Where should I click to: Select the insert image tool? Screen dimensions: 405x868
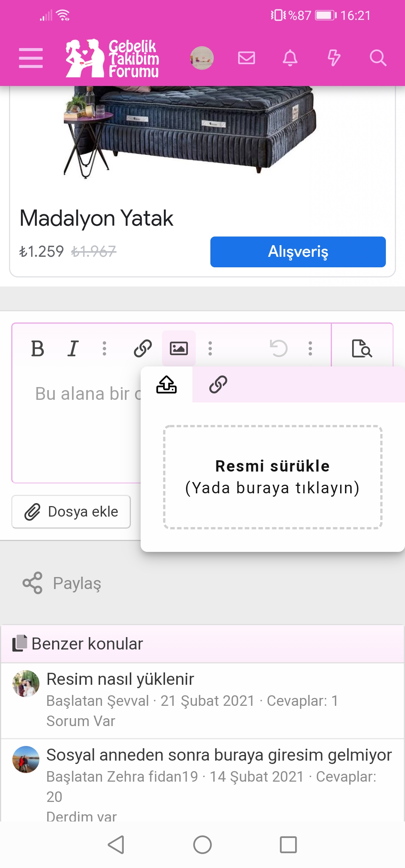[x=179, y=348]
